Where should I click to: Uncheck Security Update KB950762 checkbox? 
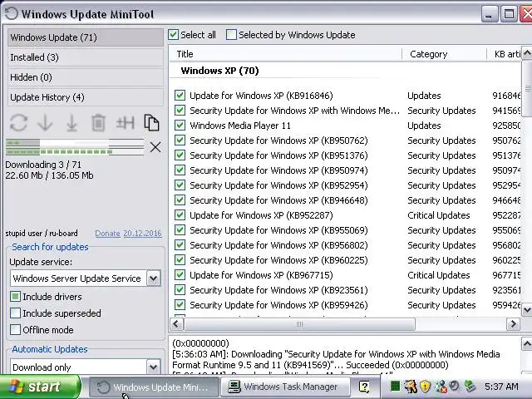180,140
